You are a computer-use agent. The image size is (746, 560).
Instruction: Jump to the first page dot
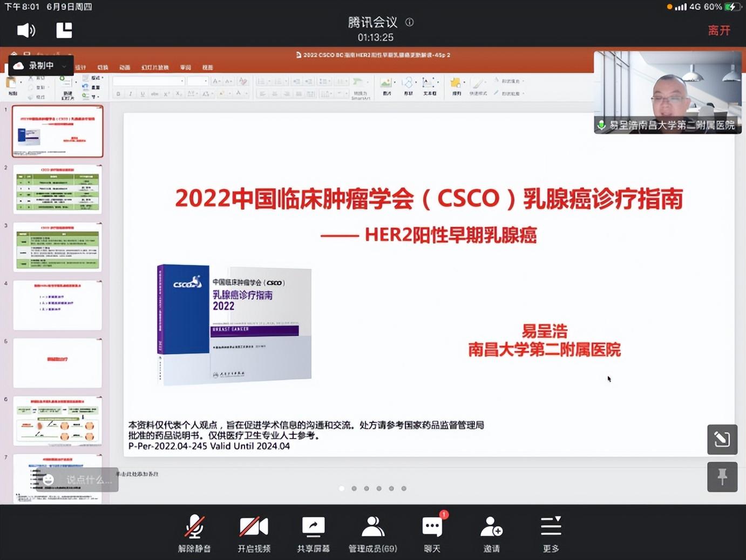pos(342,488)
